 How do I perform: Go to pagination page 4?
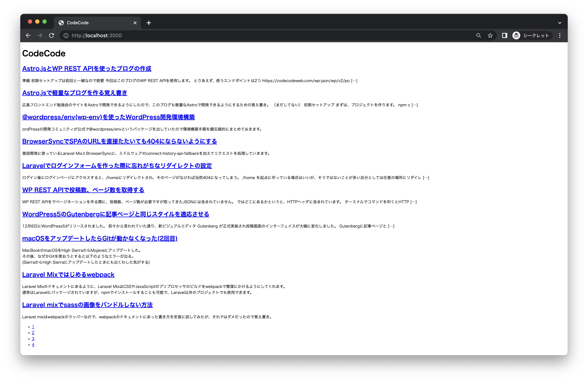pyautogui.click(x=33, y=345)
